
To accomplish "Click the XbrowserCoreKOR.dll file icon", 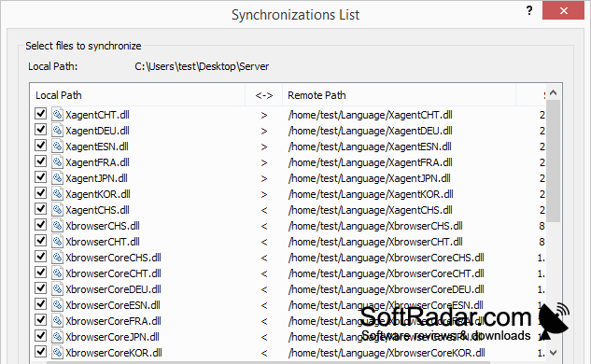I will tap(57, 352).
